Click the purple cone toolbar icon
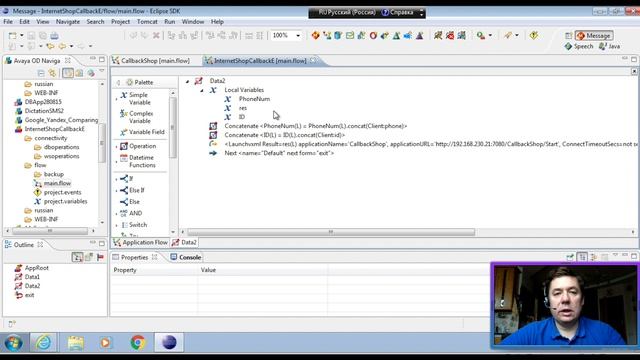Viewport: 640px width, 360px height. pos(420,36)
